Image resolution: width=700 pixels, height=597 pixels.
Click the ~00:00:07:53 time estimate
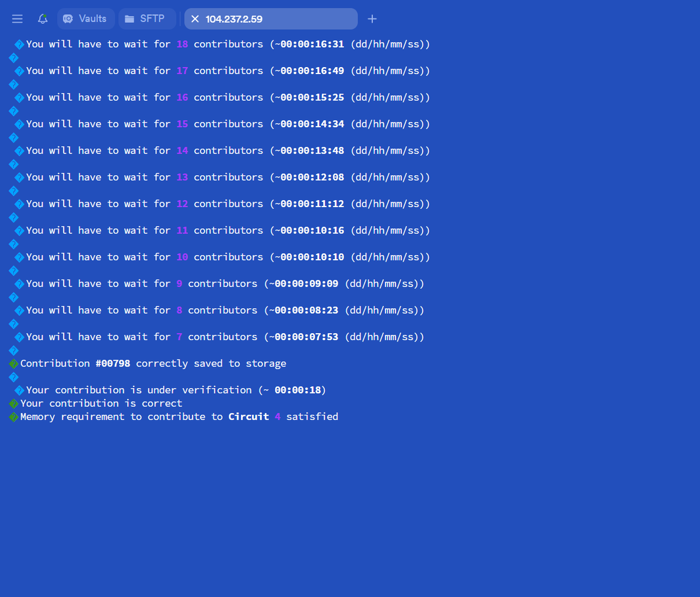[304, 337]
